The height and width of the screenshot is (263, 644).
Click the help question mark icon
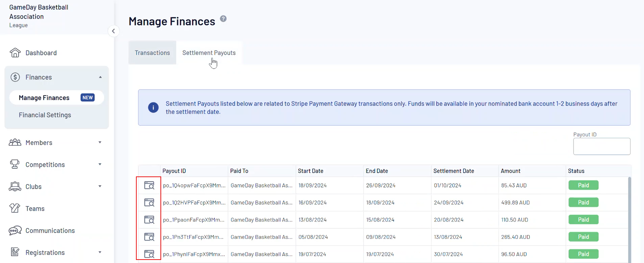[x=223, y=19]
